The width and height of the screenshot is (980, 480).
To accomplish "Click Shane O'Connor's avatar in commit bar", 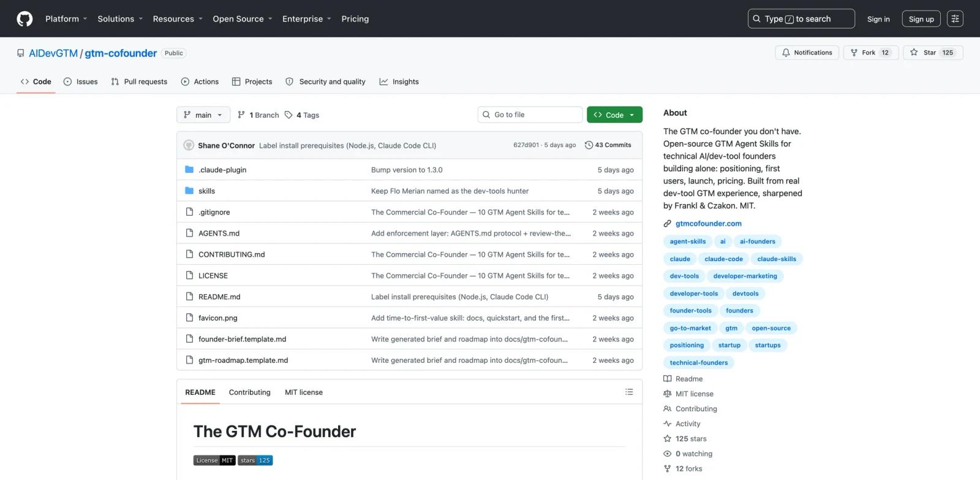I will coord(189,145).
